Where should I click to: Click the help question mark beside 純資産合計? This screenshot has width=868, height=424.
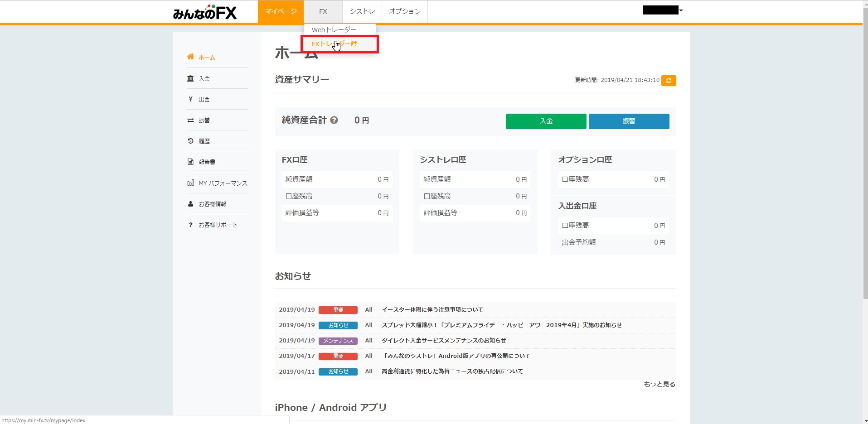point(334,120)
